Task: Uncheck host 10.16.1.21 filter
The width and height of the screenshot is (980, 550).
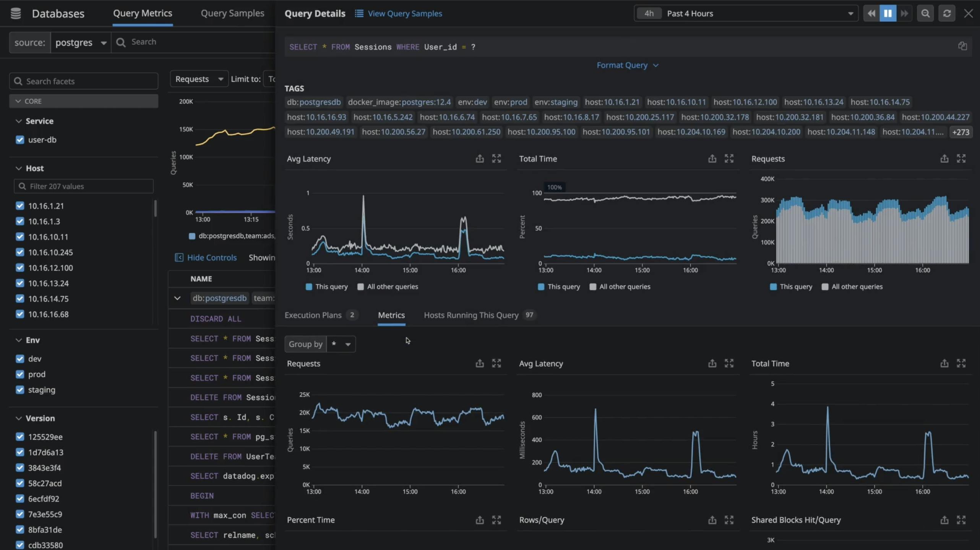Action: 21,205
